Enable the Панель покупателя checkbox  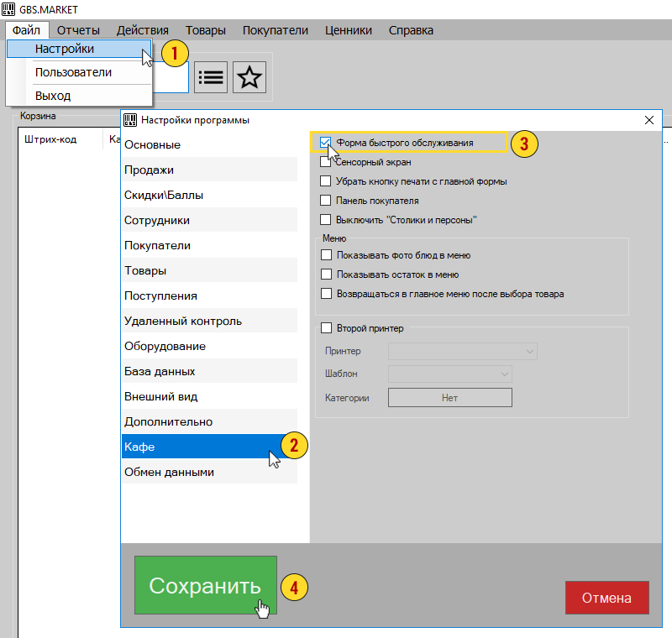(325, 201)
